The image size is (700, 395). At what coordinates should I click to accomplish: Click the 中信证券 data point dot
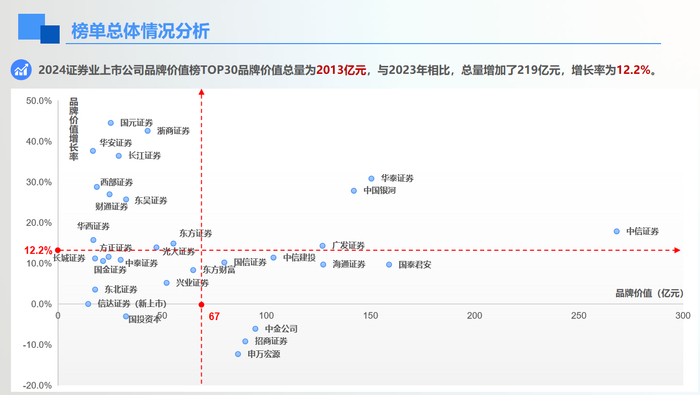[x=617, y=231]
